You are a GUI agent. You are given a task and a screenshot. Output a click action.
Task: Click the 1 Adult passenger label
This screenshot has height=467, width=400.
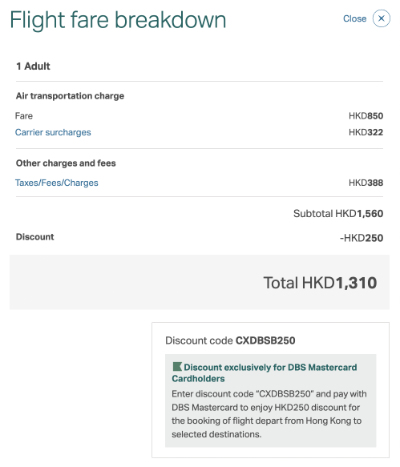coord(33,66)
